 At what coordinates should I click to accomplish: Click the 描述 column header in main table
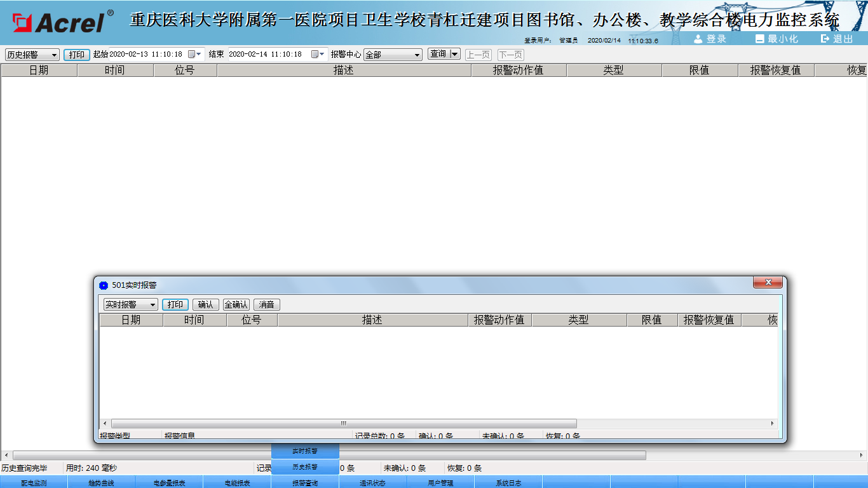pos(344,71)
